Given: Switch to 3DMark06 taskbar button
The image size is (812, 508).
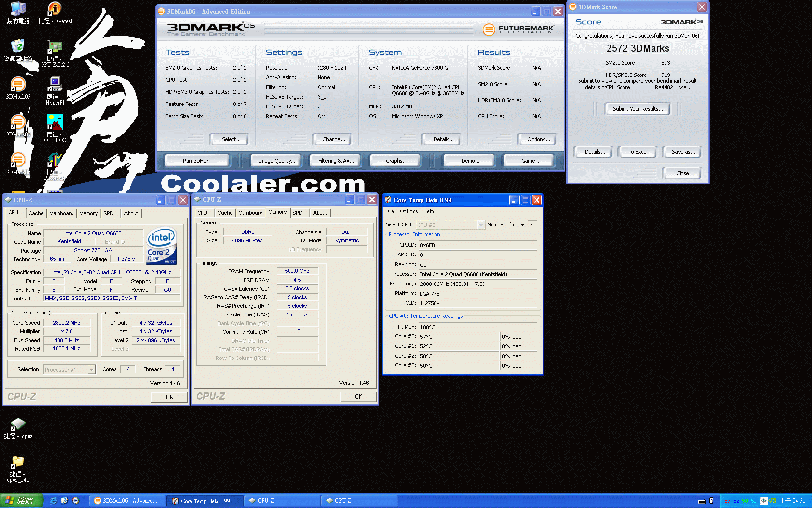Looking at the screenshot, I should tap(127, 501).
